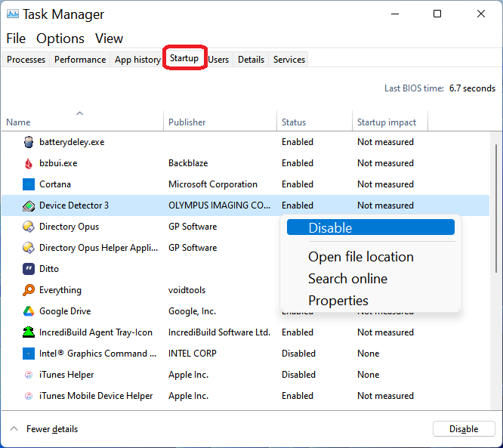The image size is (503, 448).
Task: Switch to the Services tab
Action: (289, 60)
